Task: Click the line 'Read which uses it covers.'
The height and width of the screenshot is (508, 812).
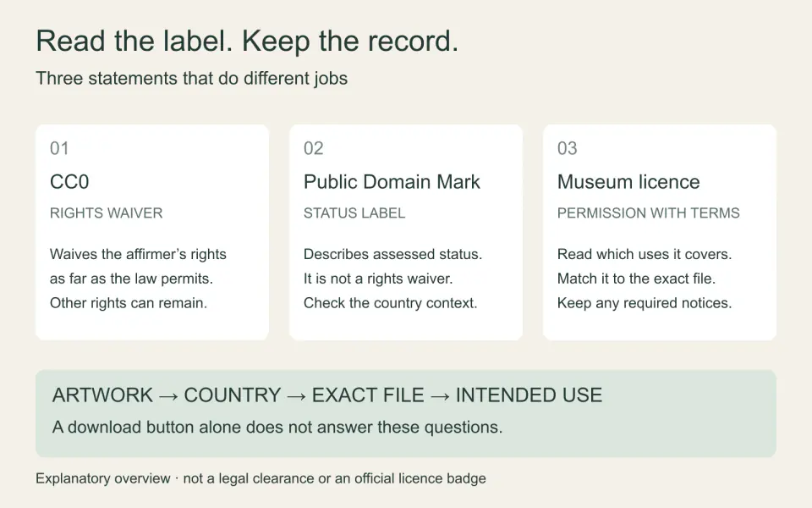Action: (645, 255)
